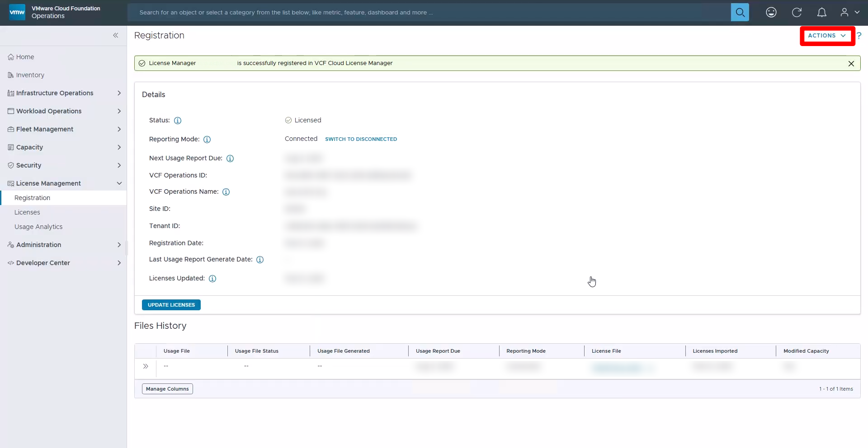Expand the Files History table row
The width and height of the screenshot is (868, 448).
coord(146,366)
